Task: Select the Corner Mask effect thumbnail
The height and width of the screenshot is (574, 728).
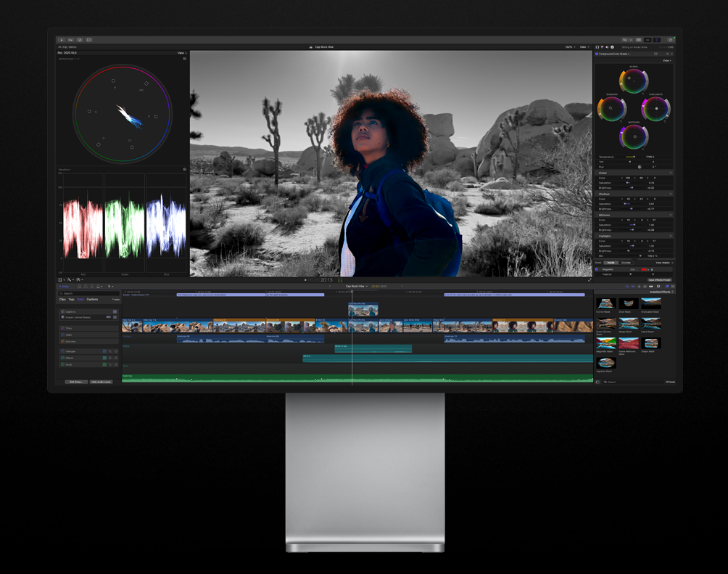Action: pos(605,304)
